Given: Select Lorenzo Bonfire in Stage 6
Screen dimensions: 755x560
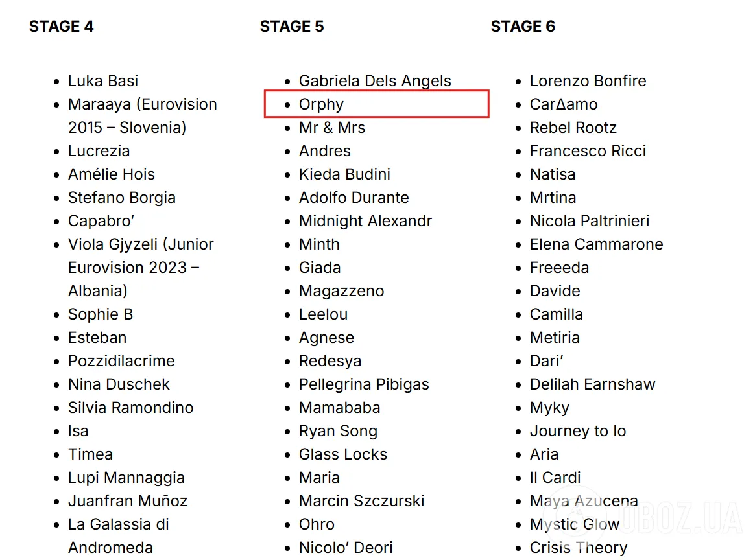Looking at the screenshot, I should point(588,81).
